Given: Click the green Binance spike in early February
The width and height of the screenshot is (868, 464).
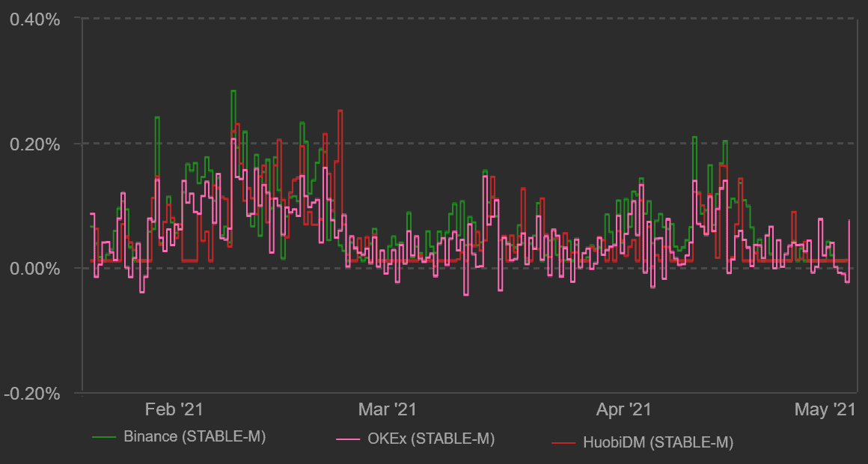Looking at the screenshot, I should tap(157, 117).
